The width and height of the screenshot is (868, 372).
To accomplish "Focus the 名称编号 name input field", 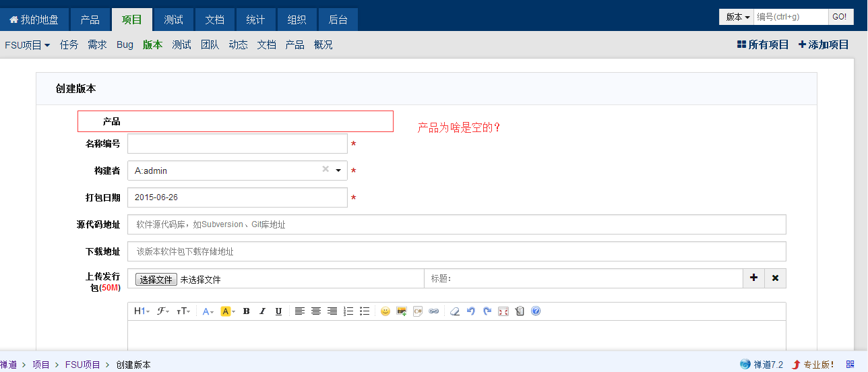I will click(x=237, y=144).
